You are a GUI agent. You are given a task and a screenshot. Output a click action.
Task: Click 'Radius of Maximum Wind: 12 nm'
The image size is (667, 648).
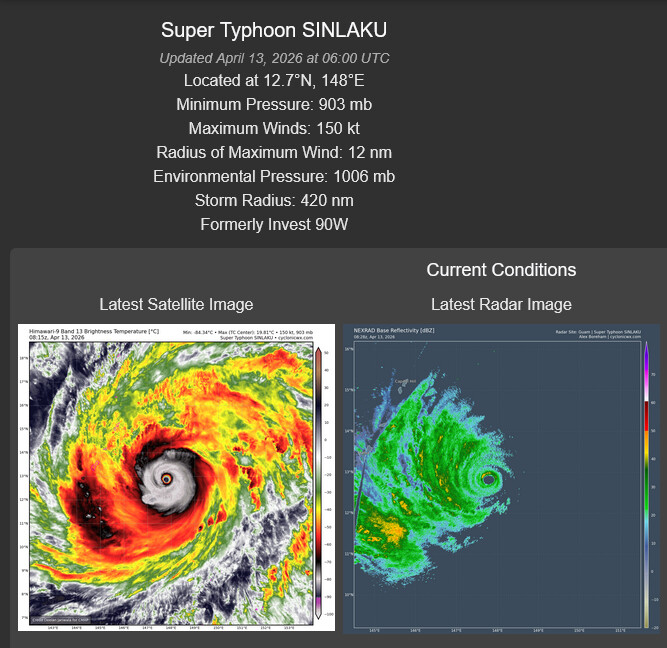coord(274,152)
